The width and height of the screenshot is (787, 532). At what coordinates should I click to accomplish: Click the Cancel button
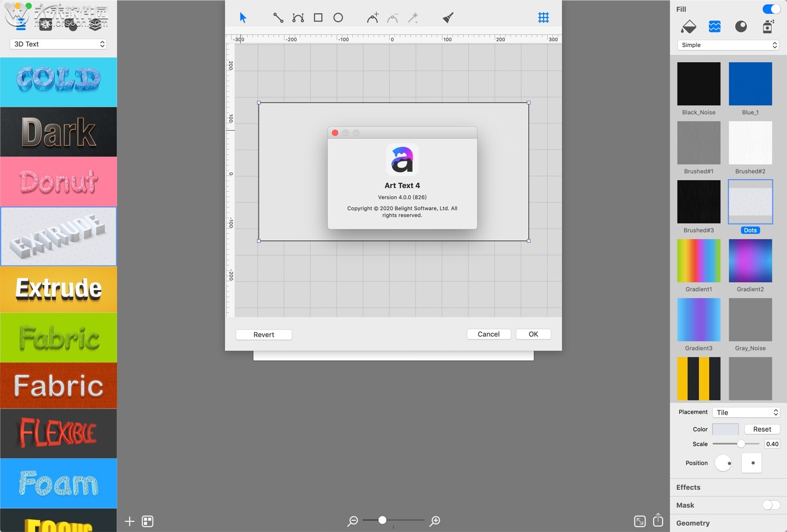(489, 334)
